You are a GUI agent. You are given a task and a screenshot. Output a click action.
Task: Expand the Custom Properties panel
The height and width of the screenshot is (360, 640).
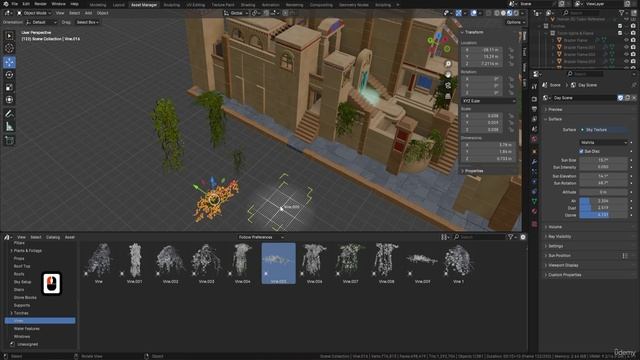(x=564, y=275)
